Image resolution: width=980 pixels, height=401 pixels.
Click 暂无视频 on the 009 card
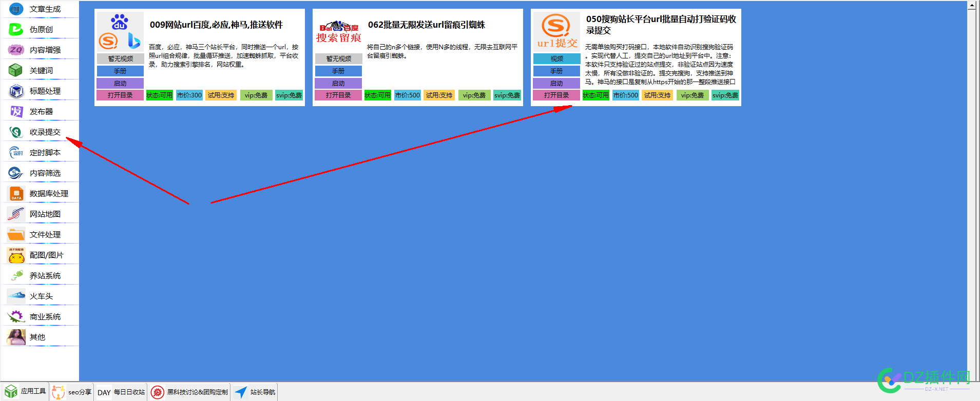(x=120, y=58)
